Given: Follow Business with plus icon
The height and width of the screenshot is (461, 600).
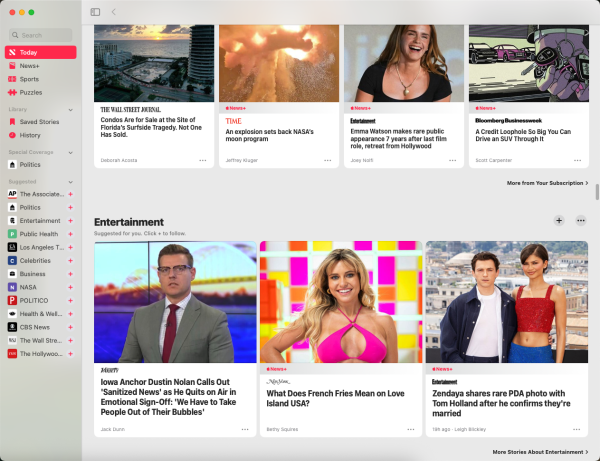Looking at the screenshot, I should [70, 274].
